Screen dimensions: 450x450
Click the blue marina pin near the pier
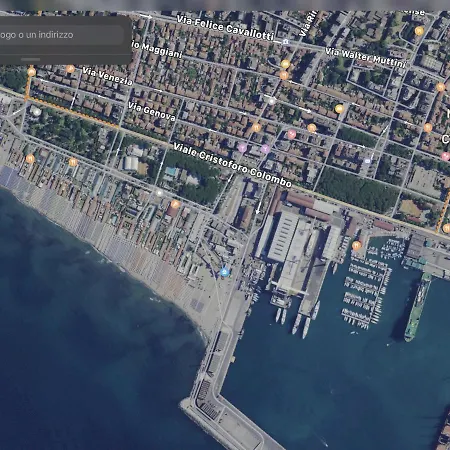pos(225,272)
